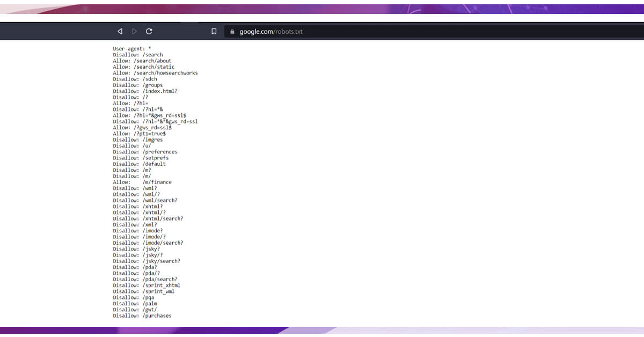Viewport: 644px width, 337px height.
Task: Bookmark this page with the bookmark icon
Action: pos(214,32)
